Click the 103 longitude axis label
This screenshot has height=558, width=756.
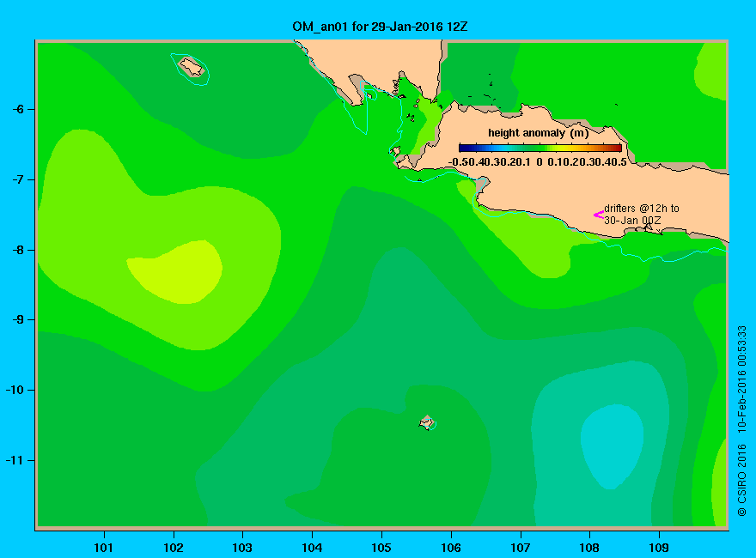click(242, 548)
